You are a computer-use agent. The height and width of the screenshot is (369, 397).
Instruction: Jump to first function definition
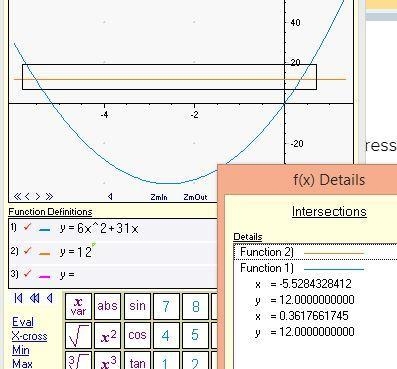click(19, 298)
